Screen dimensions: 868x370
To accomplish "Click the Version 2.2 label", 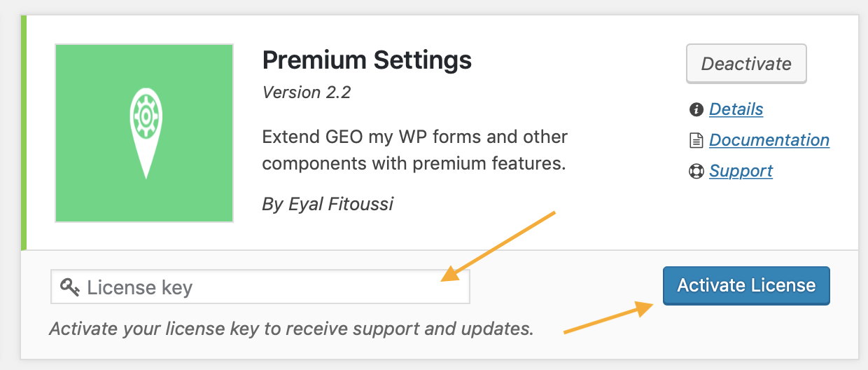I will click(307, 92).
